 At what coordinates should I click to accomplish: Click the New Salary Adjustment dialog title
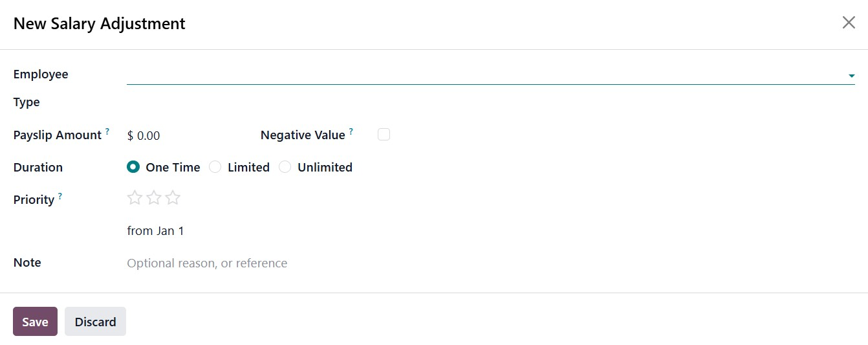coord(100,24)
